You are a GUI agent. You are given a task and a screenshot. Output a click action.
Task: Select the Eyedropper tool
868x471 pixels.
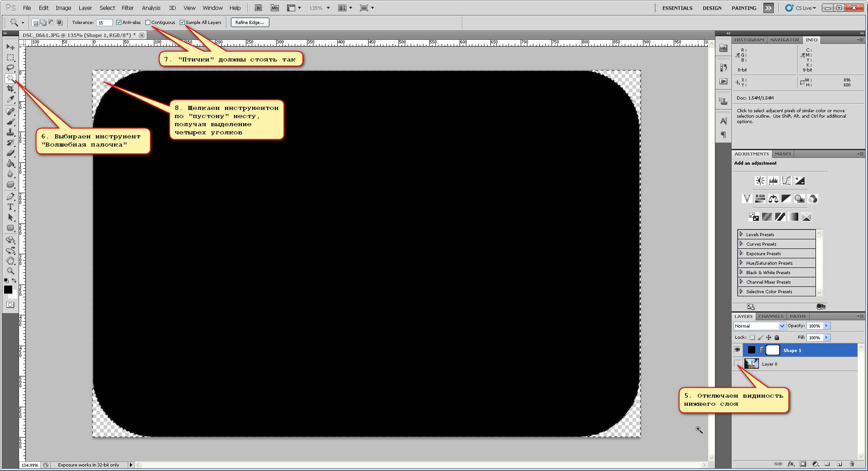point(10,100)
